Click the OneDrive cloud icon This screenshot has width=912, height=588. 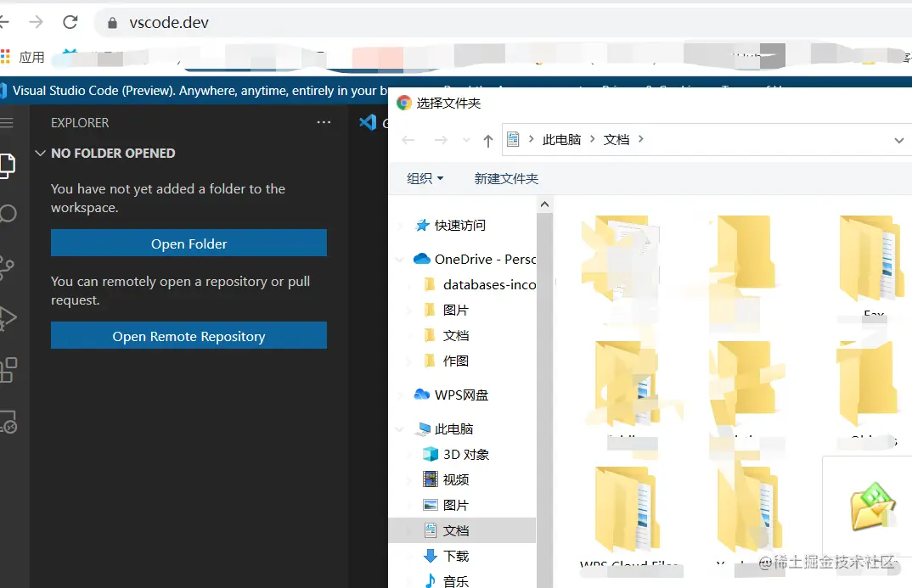(x=422, y=259)
